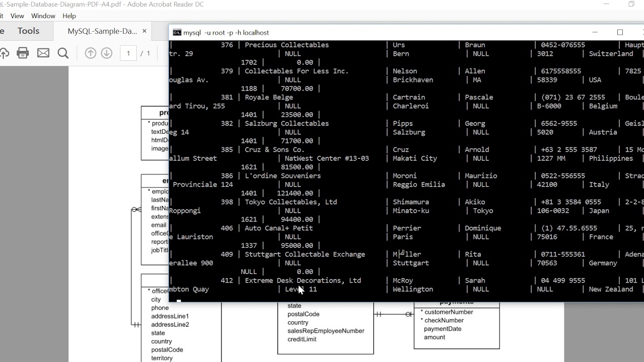Click 'Philippines' country value
The height and width of the screenshot is (362, 644).
tap(611, 158)
